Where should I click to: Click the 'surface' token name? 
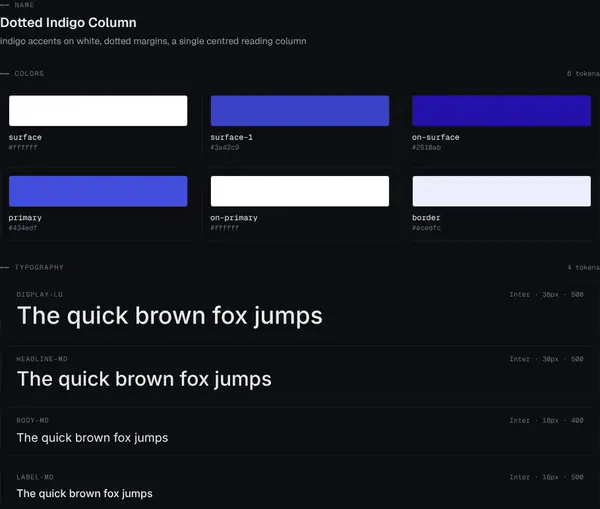click(x=25, y=137)
